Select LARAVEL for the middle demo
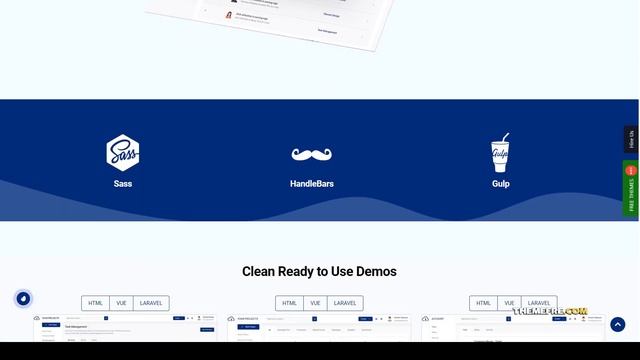640x360 pixels. (345, 303)
